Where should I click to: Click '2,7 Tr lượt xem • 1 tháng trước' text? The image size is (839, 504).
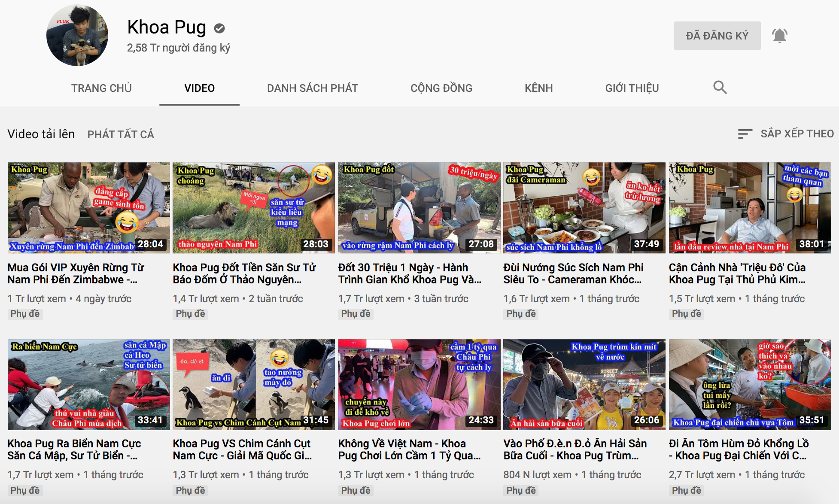tap(737, 475)
